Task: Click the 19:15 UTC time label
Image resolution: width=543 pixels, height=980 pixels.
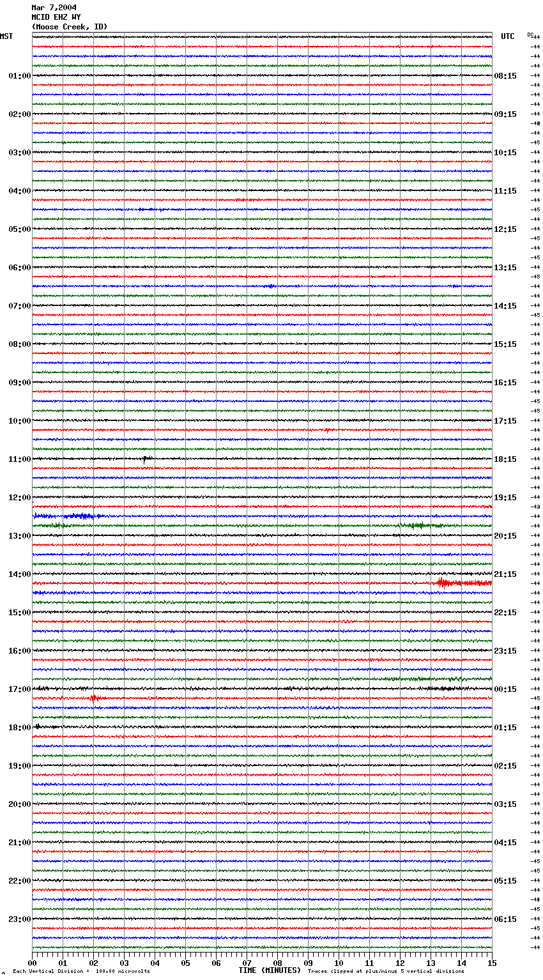Action: point(505,498)
